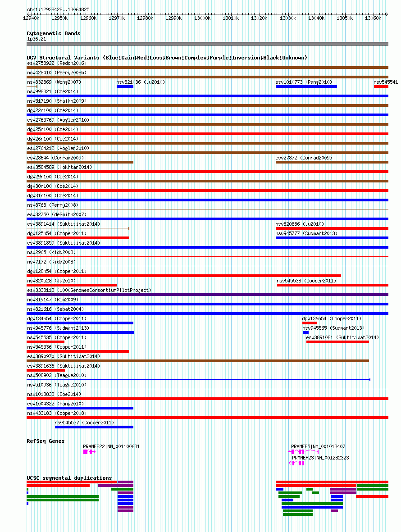Open variant nsv545538 (Cooper2011)
The width and height of the screenshot is (401, 532).
306,281
